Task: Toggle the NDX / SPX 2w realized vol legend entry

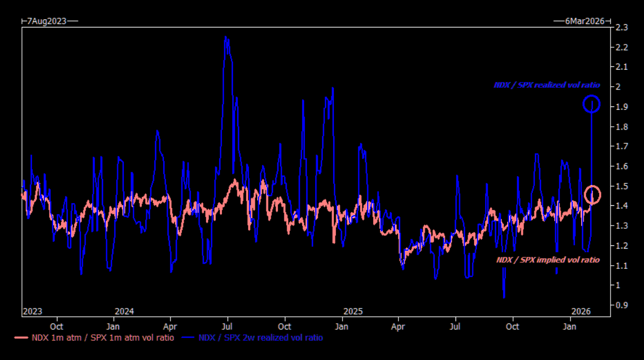Action: [260, 338]
